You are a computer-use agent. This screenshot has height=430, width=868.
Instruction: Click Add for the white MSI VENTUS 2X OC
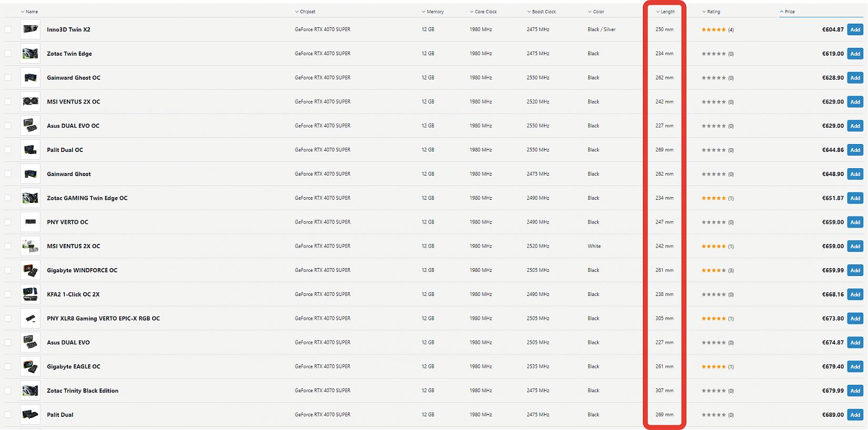click(x=855, y=246)
